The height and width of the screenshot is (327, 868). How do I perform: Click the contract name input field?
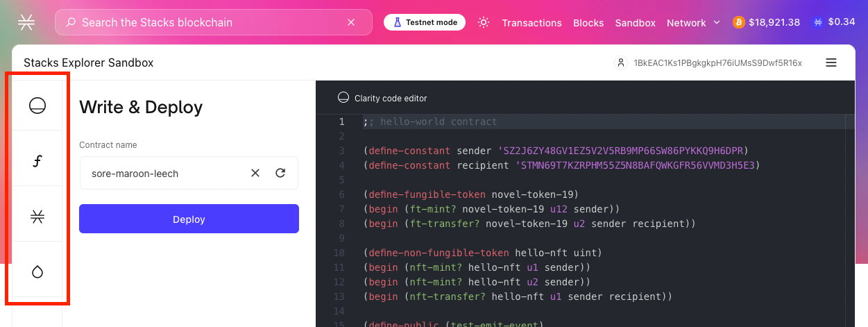(189, 173)
